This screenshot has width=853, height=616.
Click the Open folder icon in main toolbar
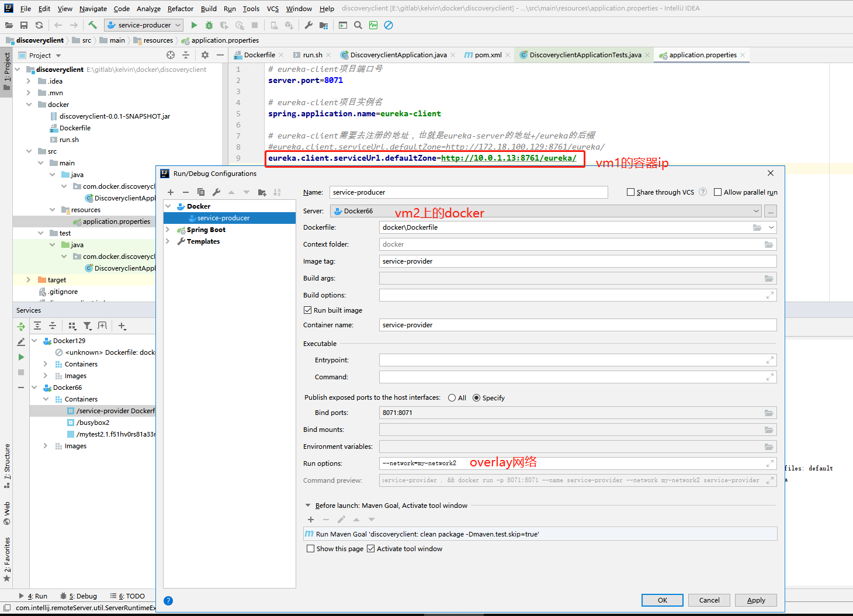(x=9, y=25)
